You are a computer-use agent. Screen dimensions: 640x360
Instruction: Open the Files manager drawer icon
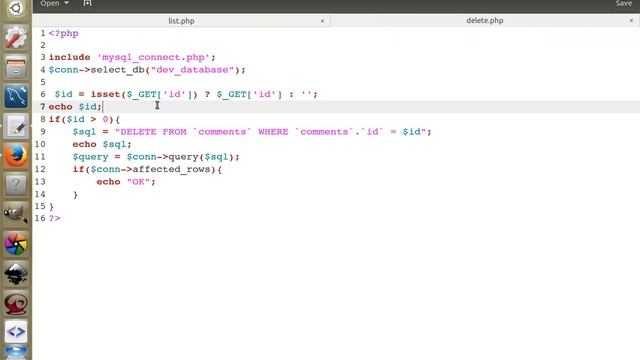(16, 67)
